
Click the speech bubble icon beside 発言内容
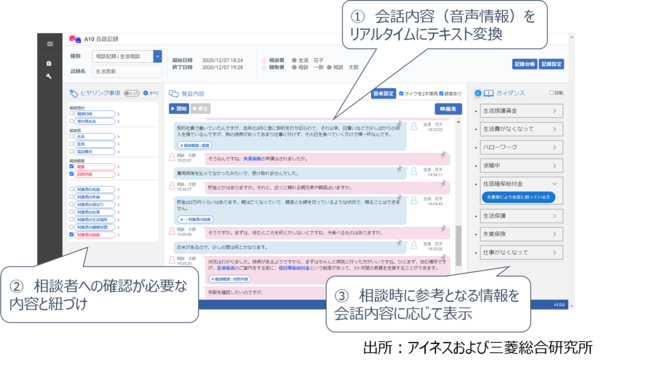pos(174,94)
